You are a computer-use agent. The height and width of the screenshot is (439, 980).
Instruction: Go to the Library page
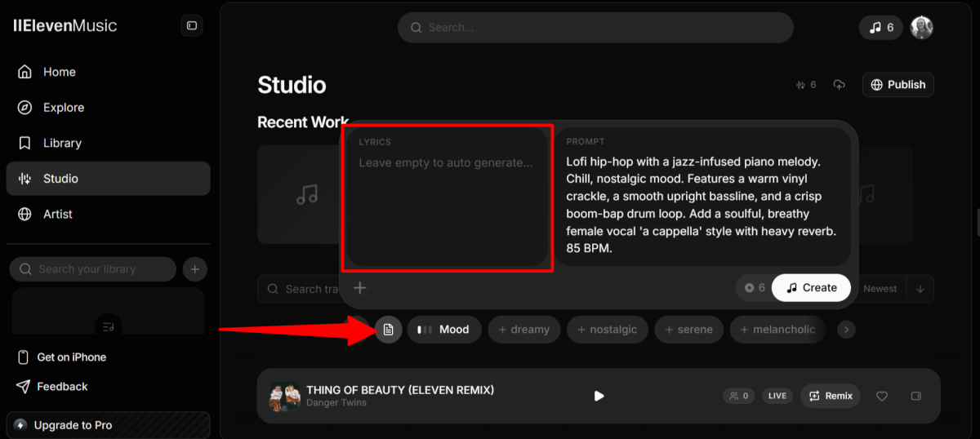[108, 143]
